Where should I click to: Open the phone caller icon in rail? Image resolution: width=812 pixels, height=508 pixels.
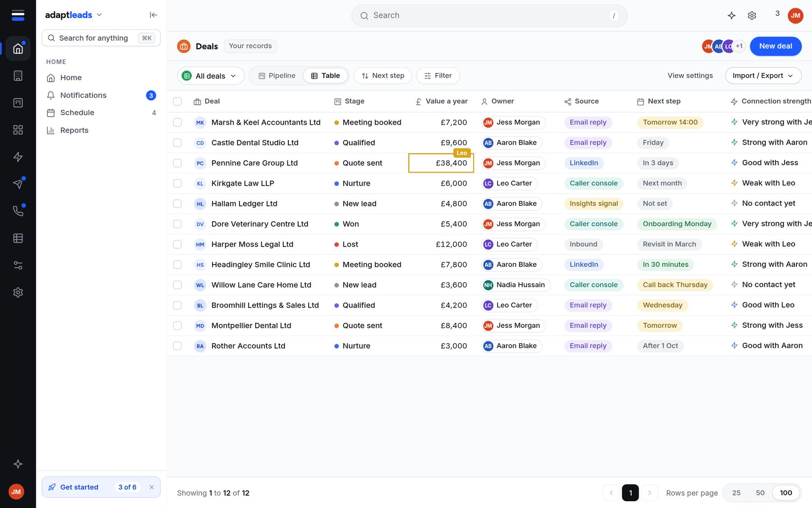pos(18,211)
